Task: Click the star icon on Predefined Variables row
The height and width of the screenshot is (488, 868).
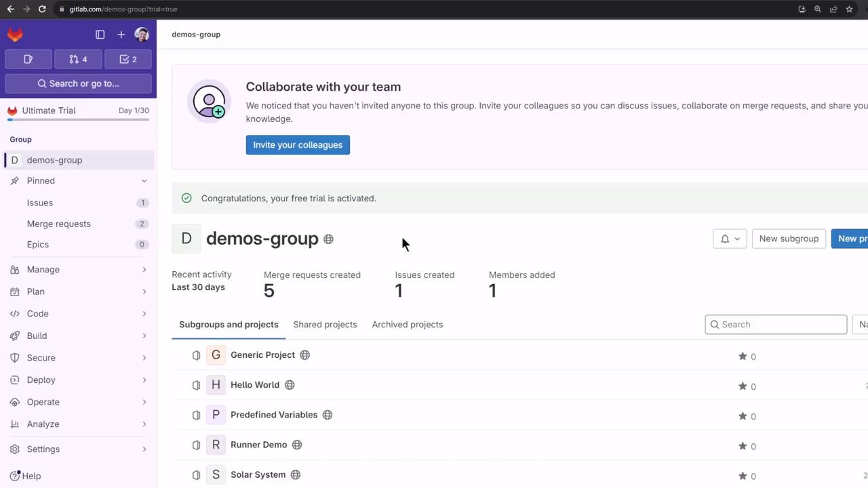Action: click(743, 416)
